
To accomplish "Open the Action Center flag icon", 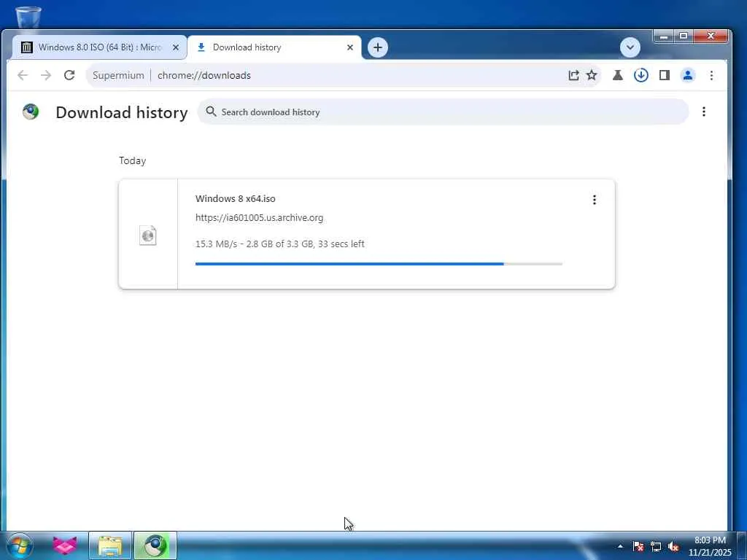I will (638, 546).
